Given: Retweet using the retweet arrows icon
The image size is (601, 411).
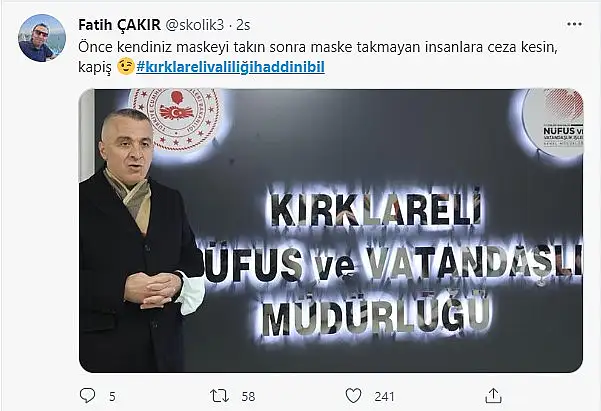Looking at the screenshot, I should coord(220,396).
